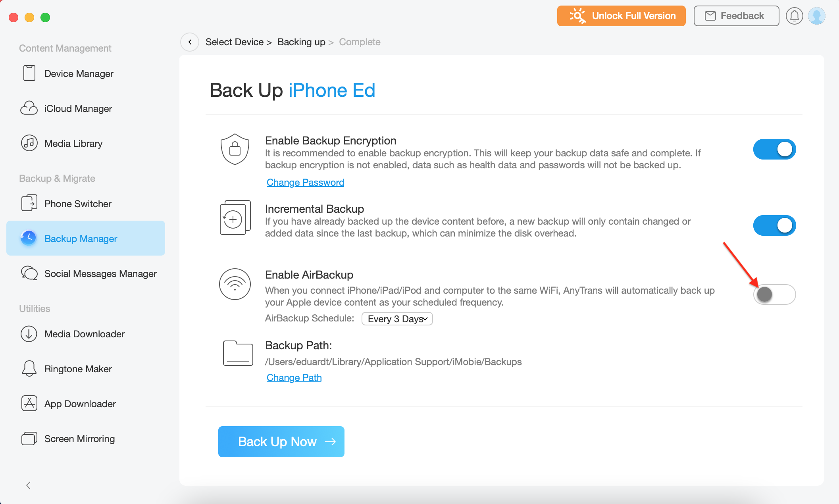Click the Change Path link
Viewport: 839px width, 504px height.
click(294, 378)
